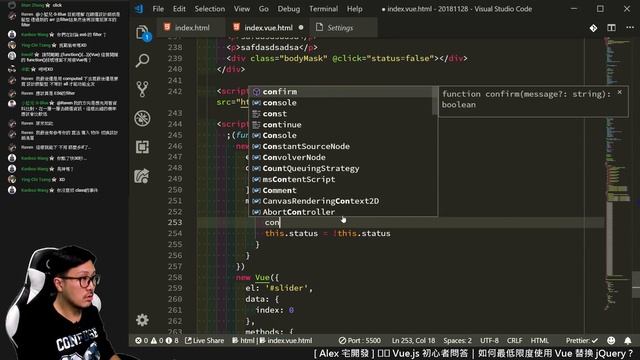Open the Help menu
640x360 pixels.
pyautogui.click(x=354, y=9)
